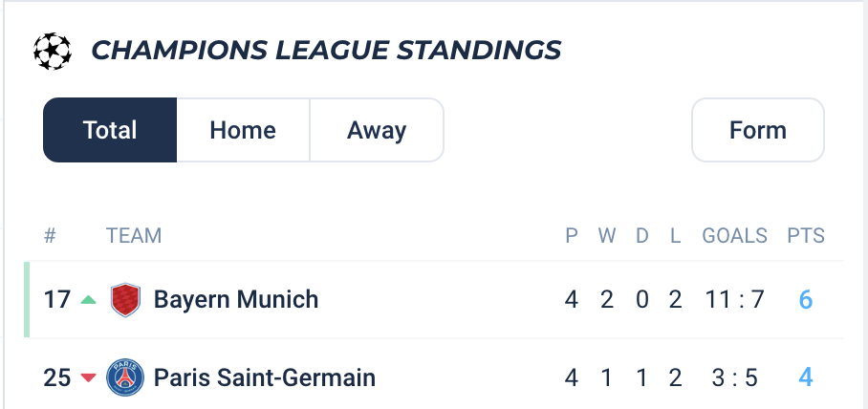868x409 pixels.
Task: Open the Paris Saint-Germain team link
Action: click(x=265, y=378)
